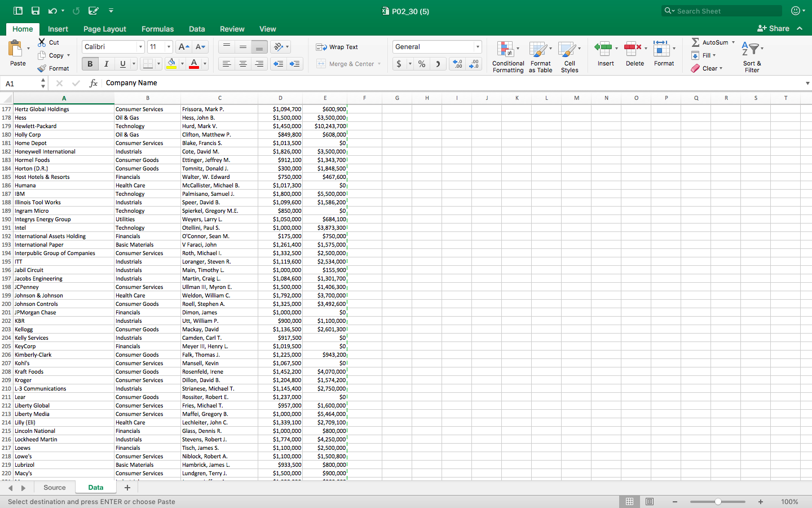Click Sort & Filter button
The image size is (812, 508).
[x=752, y=56]
